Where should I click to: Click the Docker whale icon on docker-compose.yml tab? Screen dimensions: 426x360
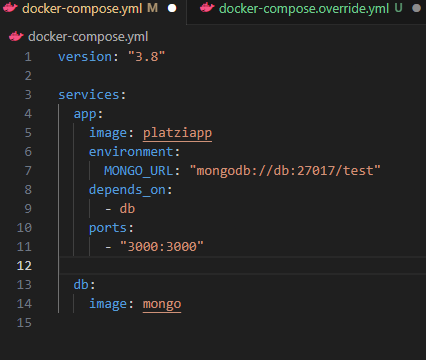10,7
